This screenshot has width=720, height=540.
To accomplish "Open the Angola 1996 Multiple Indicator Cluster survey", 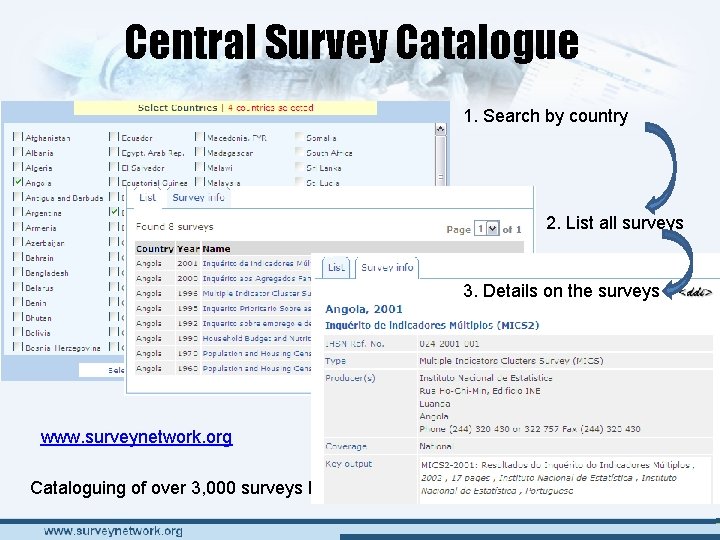I will click(x=256, y=293).
